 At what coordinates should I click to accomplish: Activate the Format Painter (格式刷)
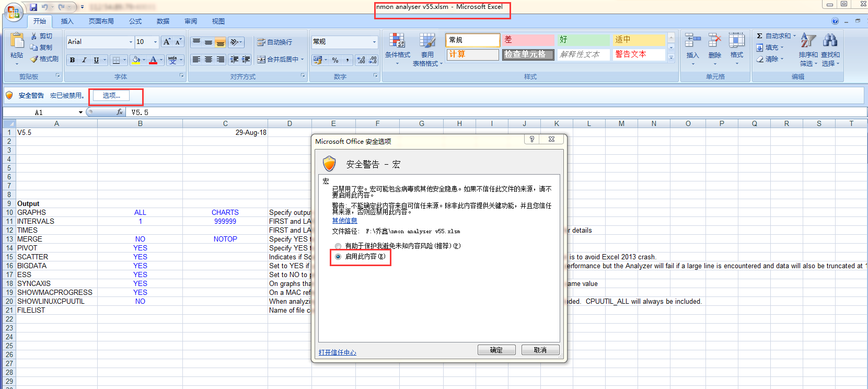click(x=44, y=59)
